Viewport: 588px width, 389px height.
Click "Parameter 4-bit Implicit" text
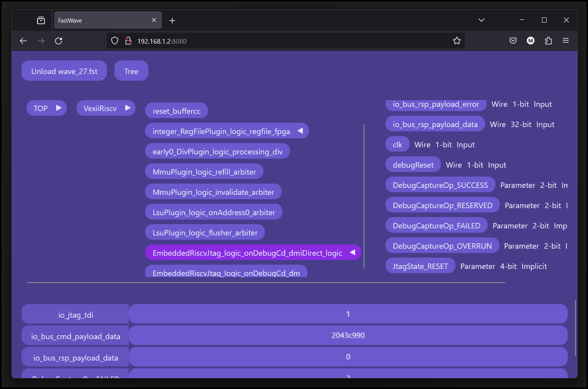click(x=504, y=266)
